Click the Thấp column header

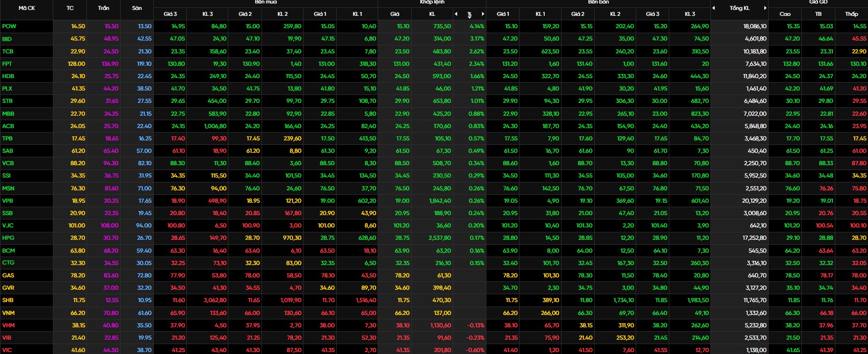(851, 14)
